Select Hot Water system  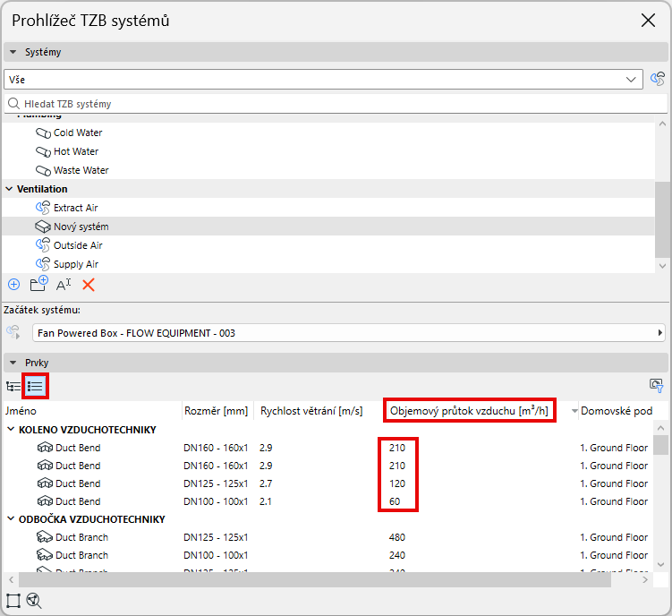click(x=76, y=152)
